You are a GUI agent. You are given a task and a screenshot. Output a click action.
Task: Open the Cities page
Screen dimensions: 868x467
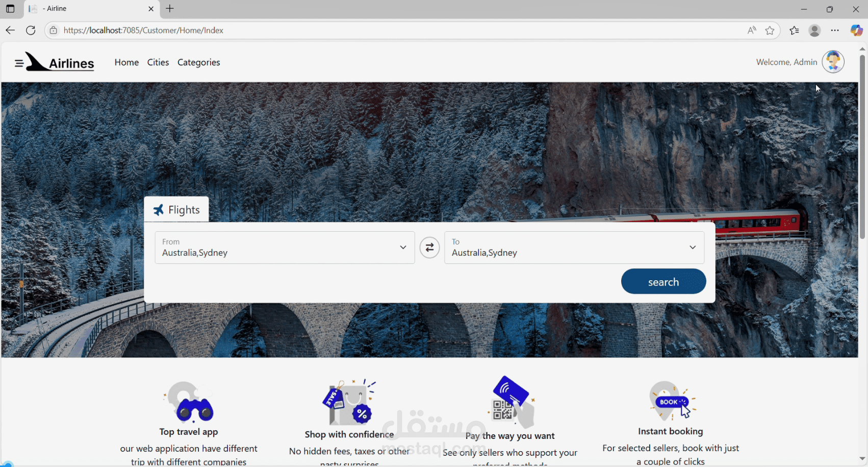click(x=158, y=62)
